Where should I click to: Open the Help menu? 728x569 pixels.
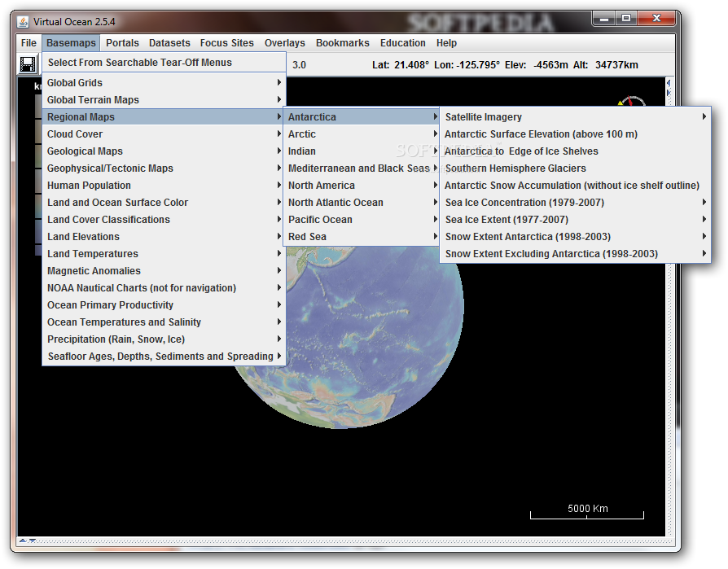pyautogui.click(x=446, y=43)
